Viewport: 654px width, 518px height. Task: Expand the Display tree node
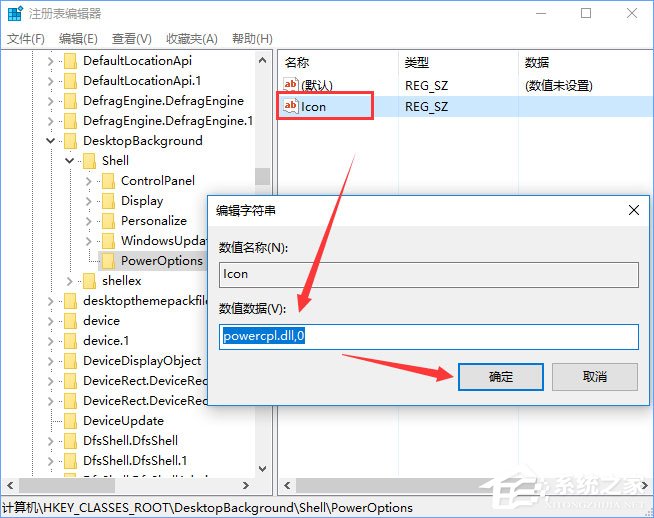coord(88,201)
